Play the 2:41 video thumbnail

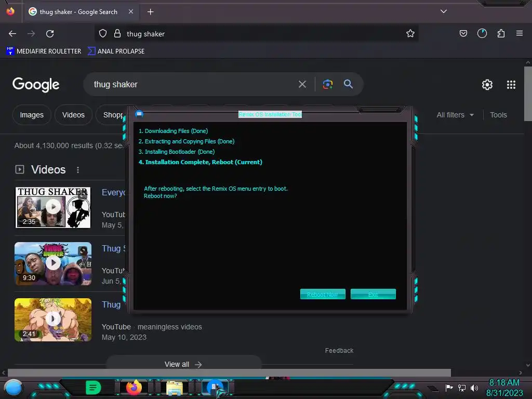pos(53,320)
